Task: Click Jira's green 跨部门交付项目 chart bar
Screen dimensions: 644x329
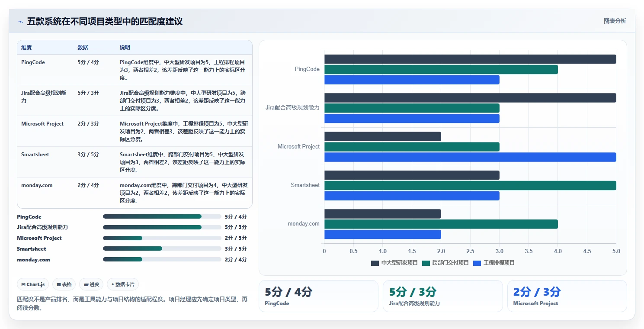Action: coord(412,108)
